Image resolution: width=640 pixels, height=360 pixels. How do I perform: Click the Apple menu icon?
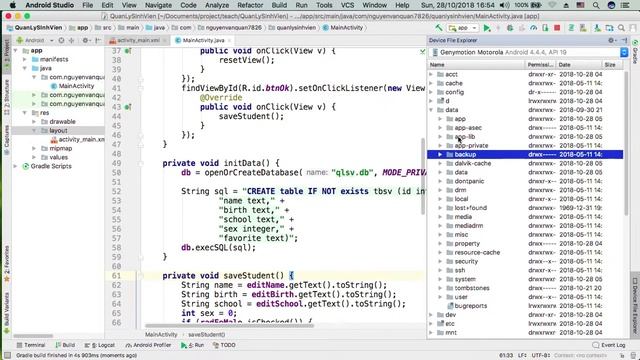point(12,5)
